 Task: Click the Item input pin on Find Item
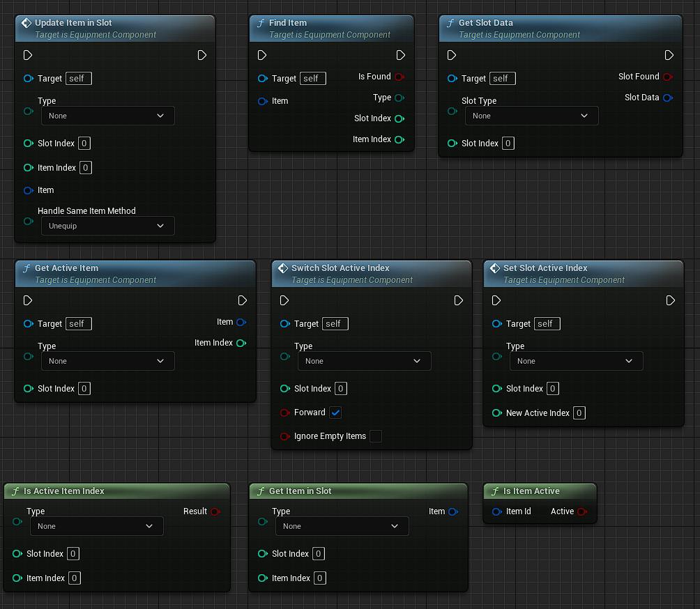[x=262, y=101]
